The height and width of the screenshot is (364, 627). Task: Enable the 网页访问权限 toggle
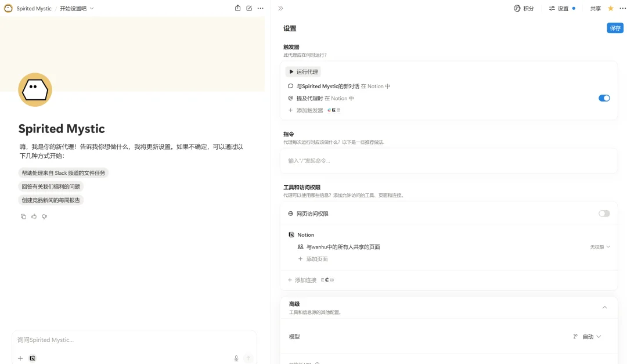604,213
